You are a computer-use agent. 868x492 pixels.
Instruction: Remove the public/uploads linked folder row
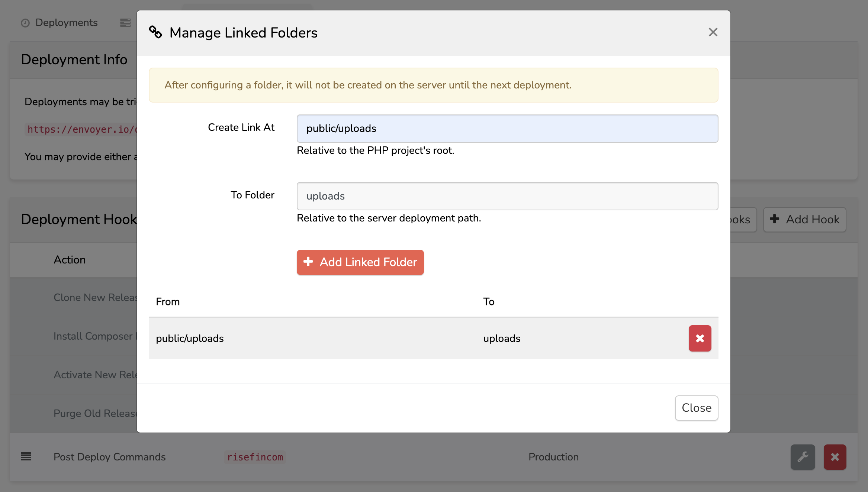coord(700,338)
